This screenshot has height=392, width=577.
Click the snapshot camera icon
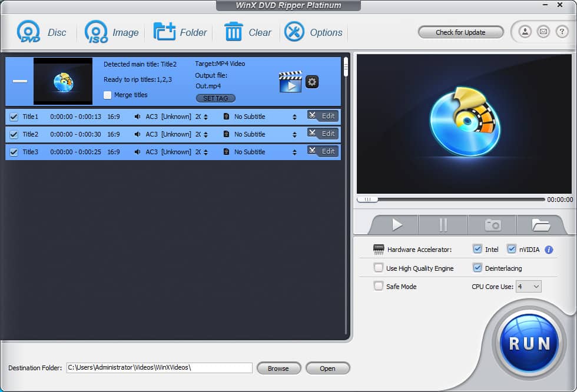click(x=492, y=225)
